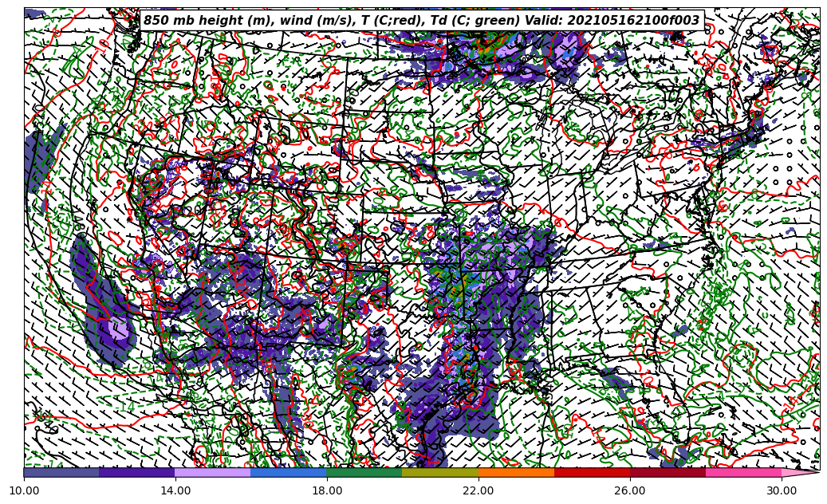Click the 22.00 colorbar tick label

tap(478, 490)
